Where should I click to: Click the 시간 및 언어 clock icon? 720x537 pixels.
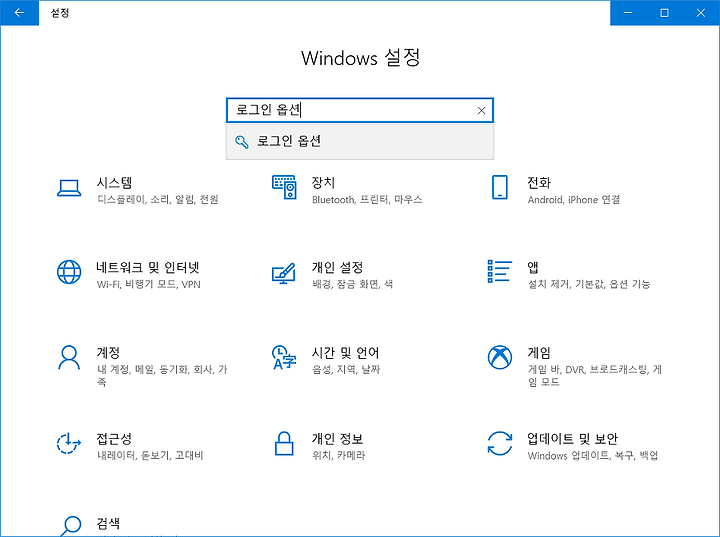pos(284,357)
